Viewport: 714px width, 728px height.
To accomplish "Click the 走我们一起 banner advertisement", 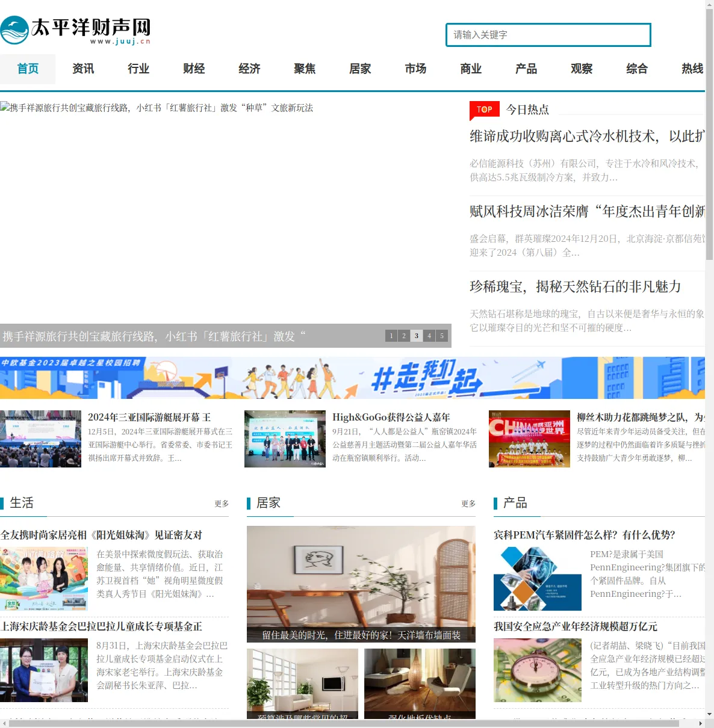I will click(x=352, y=378).
